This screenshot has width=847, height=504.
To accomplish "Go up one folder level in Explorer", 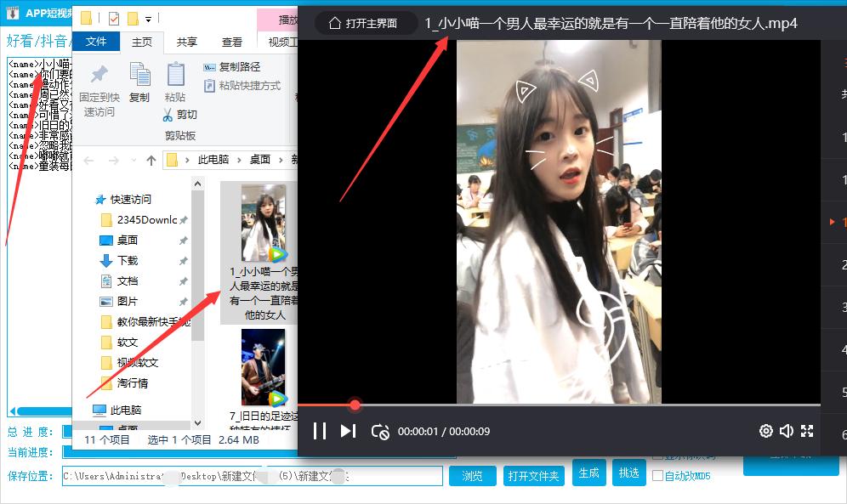I will (151, 161).
